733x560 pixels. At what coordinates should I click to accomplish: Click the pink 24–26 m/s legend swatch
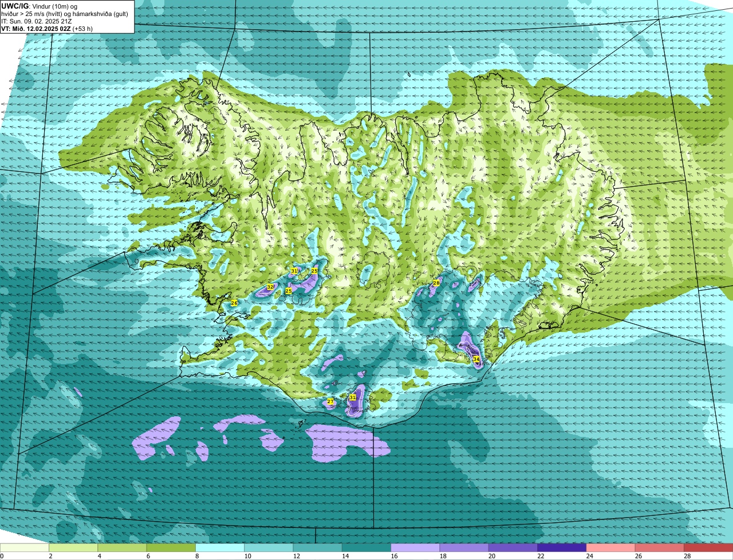[x=610, y=548]
